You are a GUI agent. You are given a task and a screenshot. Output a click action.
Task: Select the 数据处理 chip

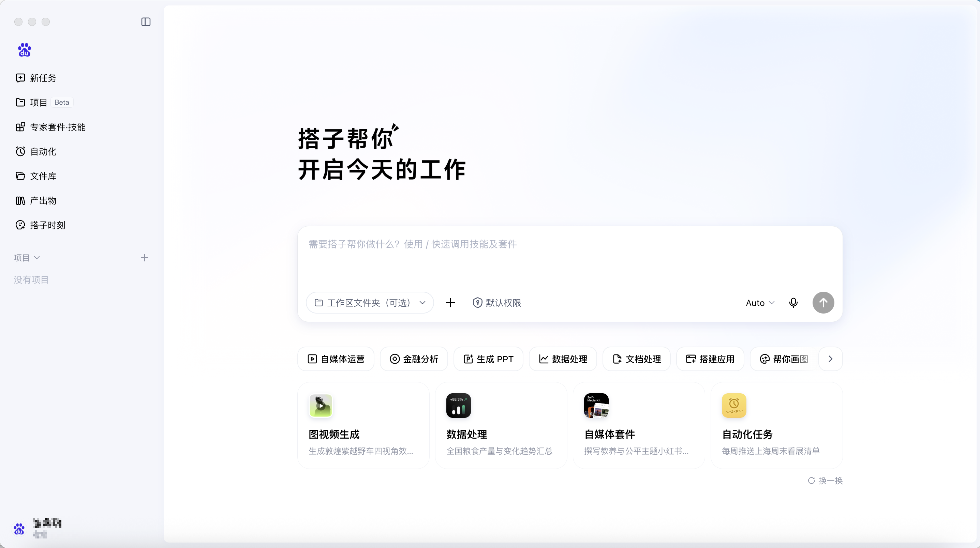[x=563, y=359]
